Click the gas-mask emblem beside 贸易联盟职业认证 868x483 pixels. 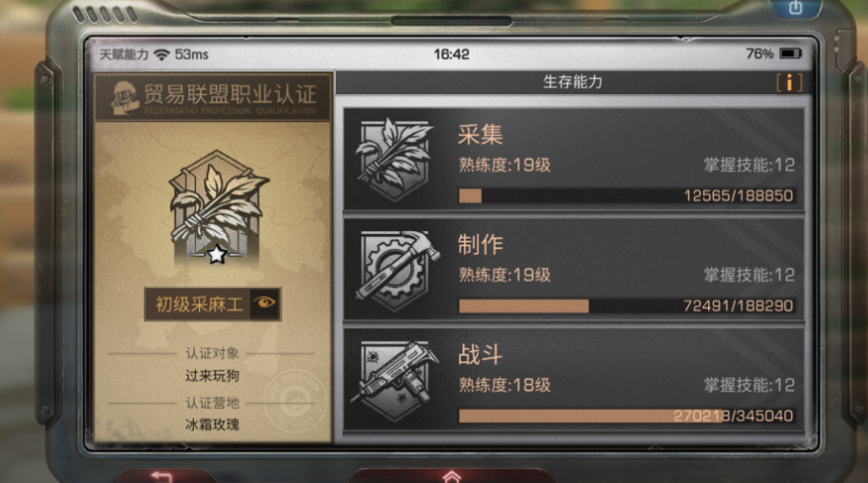[124, 97]
